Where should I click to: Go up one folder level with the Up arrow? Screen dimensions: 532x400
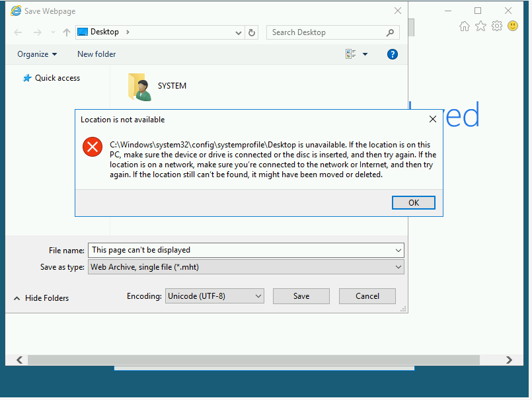click(x=66, y=32)
